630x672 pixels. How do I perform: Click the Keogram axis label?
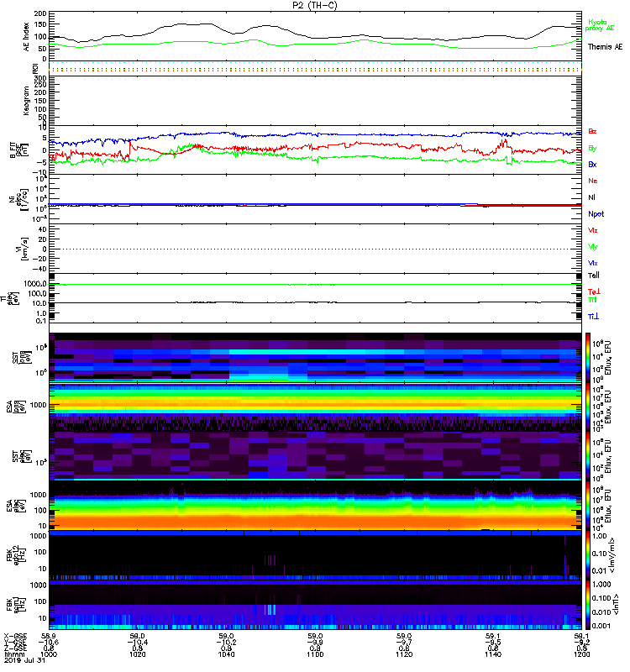[27, 100]
